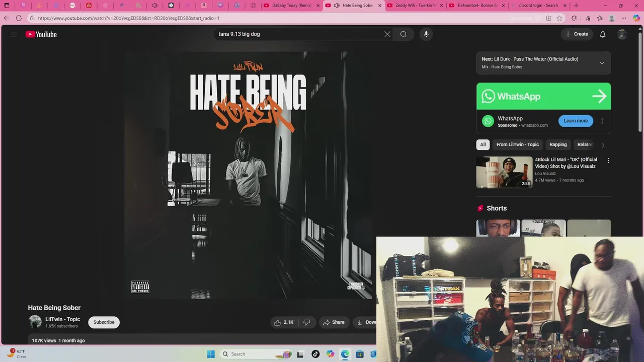Screen dimensions: 644x362
Task: Go to YouTube home via logo
Action: 41,34
